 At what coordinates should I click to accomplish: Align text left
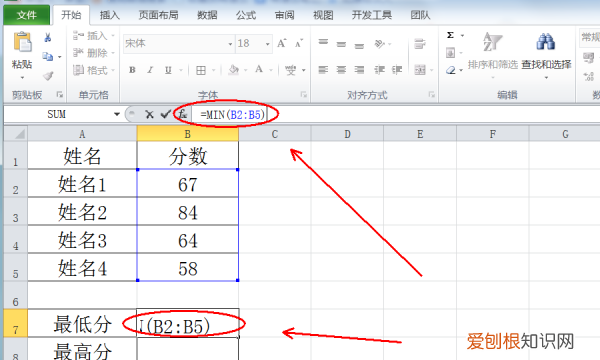tap(323, 70)
